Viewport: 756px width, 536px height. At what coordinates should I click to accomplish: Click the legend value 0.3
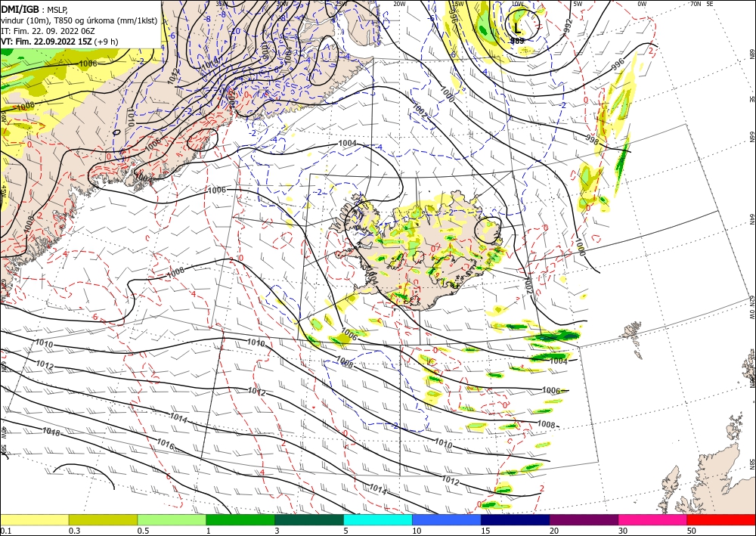(74, 531)
